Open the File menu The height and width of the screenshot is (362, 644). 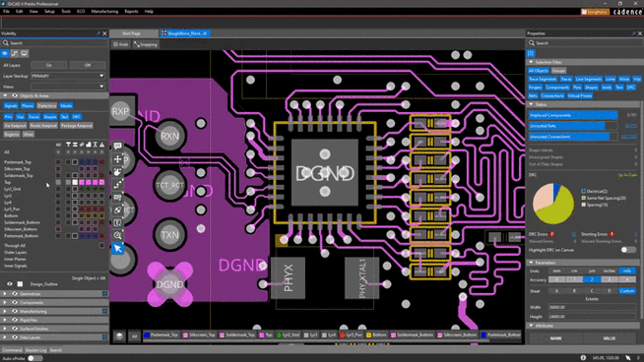[6, 12]
